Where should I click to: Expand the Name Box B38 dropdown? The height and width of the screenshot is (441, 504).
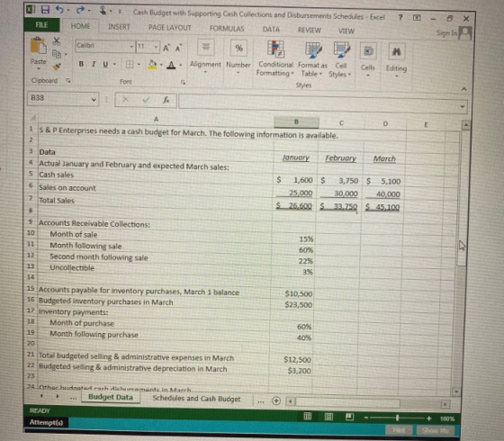94,99
